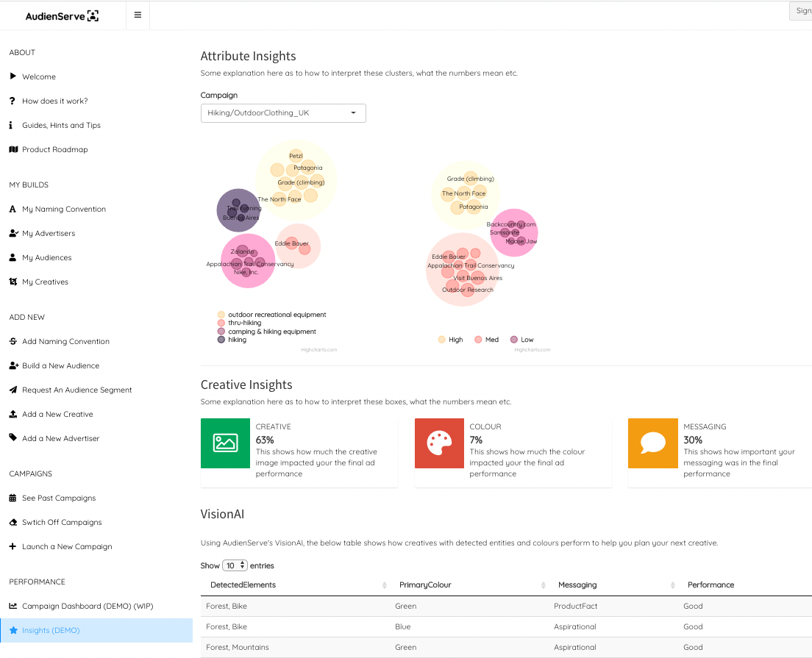The width and height of the screenshot is (812, 658).
Task: Open the Welcome menu item
Action: (39, 76)
